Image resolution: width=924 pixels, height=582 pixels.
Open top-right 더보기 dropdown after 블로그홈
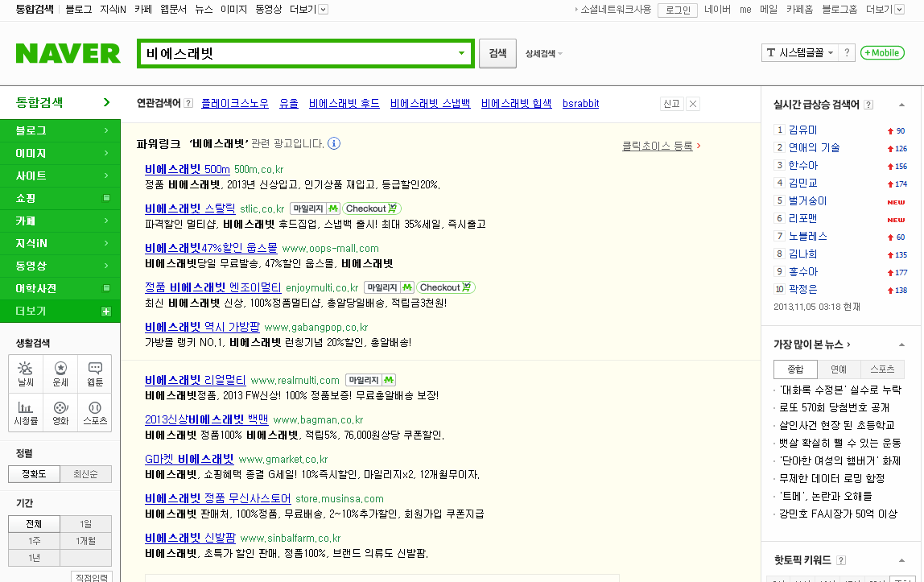point(885,10)
